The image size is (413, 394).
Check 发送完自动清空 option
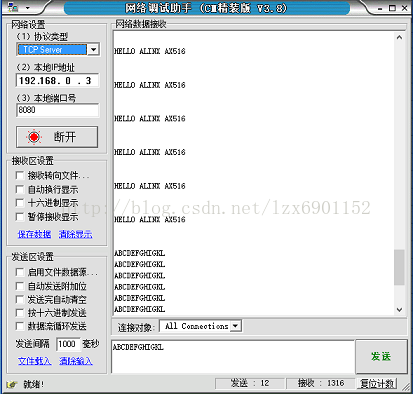(20, 299)
